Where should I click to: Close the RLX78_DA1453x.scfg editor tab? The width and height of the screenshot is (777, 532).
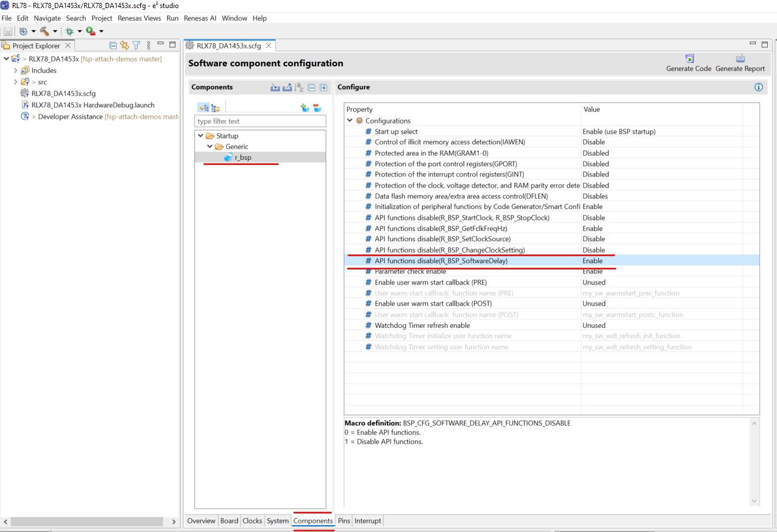[x=269, y=46]
